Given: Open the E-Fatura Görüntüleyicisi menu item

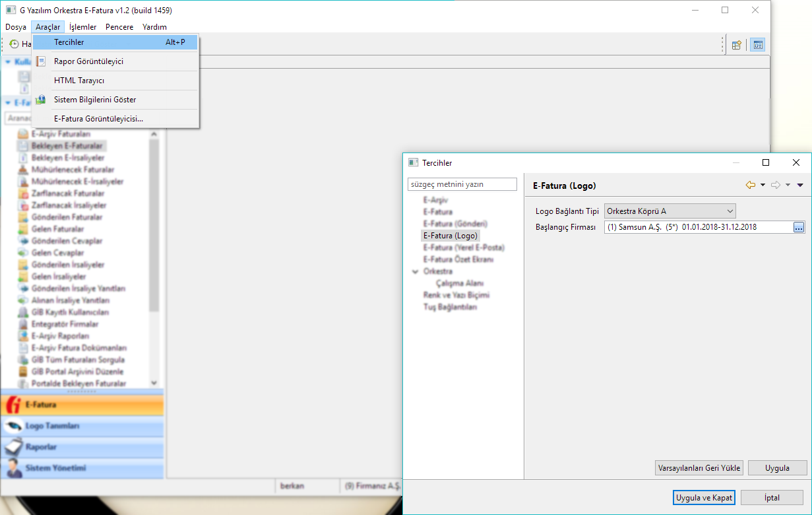Looking at the screenshot, I should click(98, 119).
